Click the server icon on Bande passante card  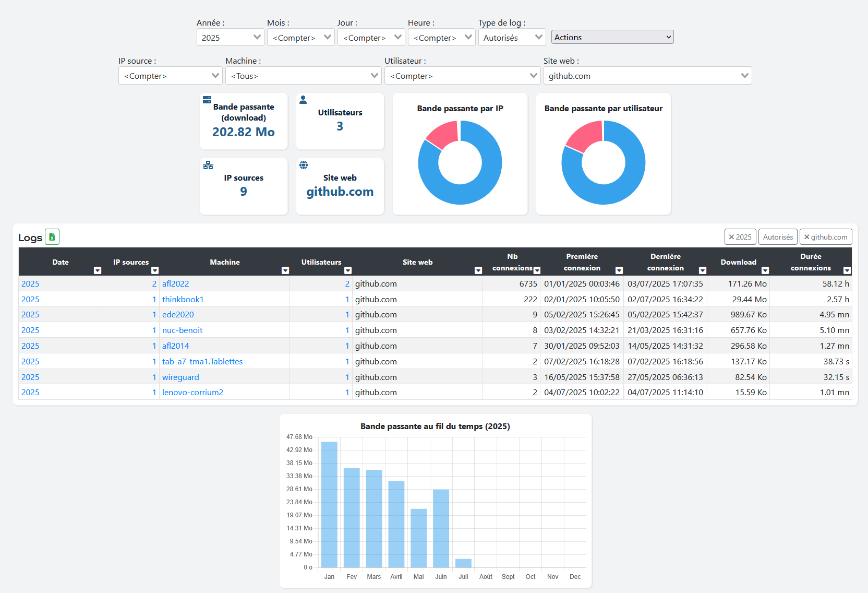coord(207,99)
